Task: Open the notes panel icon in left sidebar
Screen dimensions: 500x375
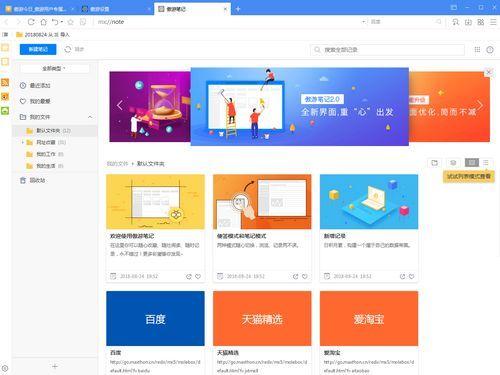Action: [5, 62]
